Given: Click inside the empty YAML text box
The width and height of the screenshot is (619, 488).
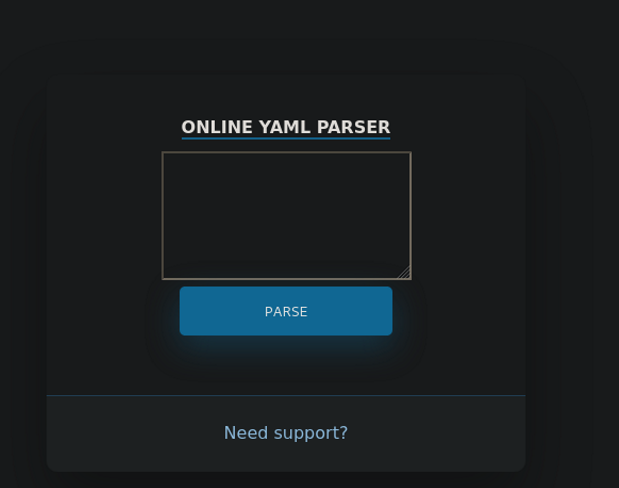Looking at the screenshot, I should pos(287,216).
